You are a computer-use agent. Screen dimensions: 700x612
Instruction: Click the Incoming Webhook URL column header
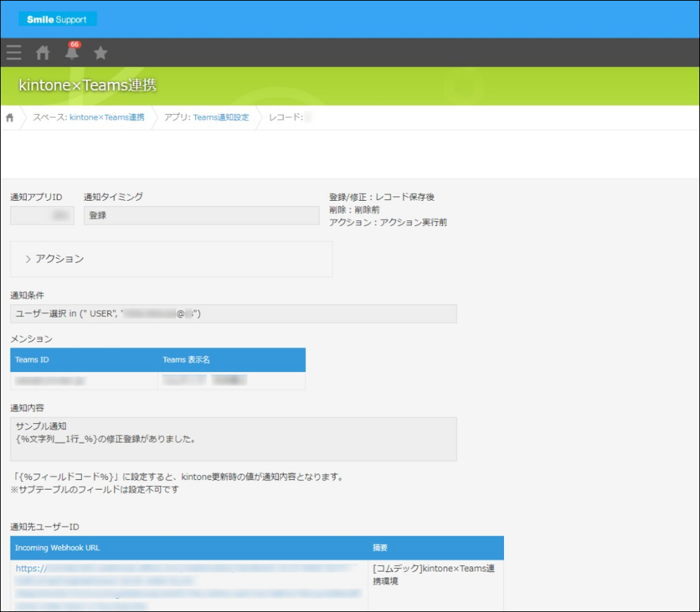(189, 548)
